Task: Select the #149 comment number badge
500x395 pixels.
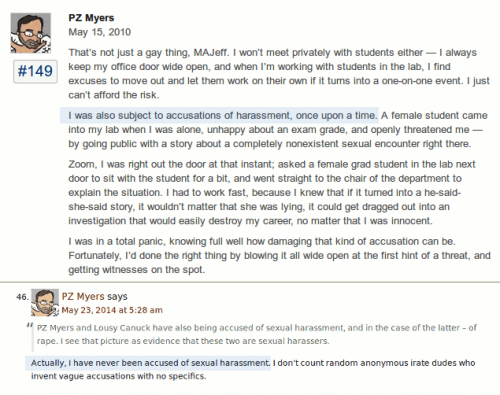Action: coord(35,71)
